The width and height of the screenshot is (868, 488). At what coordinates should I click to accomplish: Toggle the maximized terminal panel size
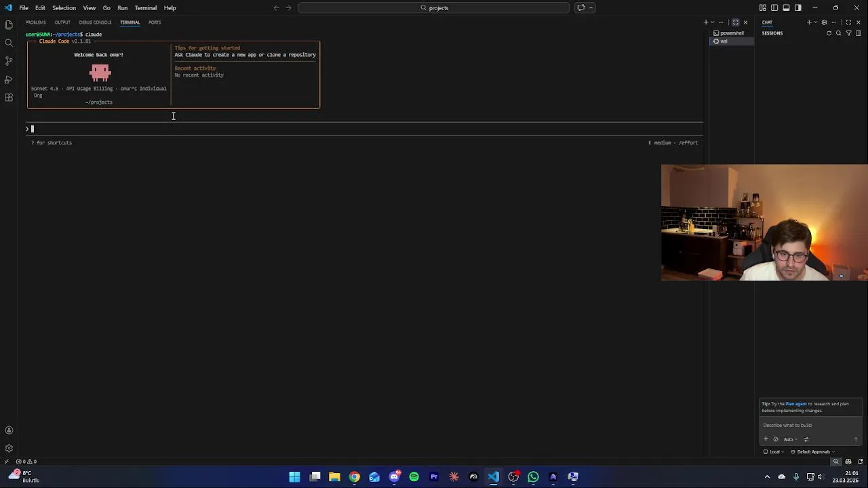pyautogui.click(x=736, y=22)
